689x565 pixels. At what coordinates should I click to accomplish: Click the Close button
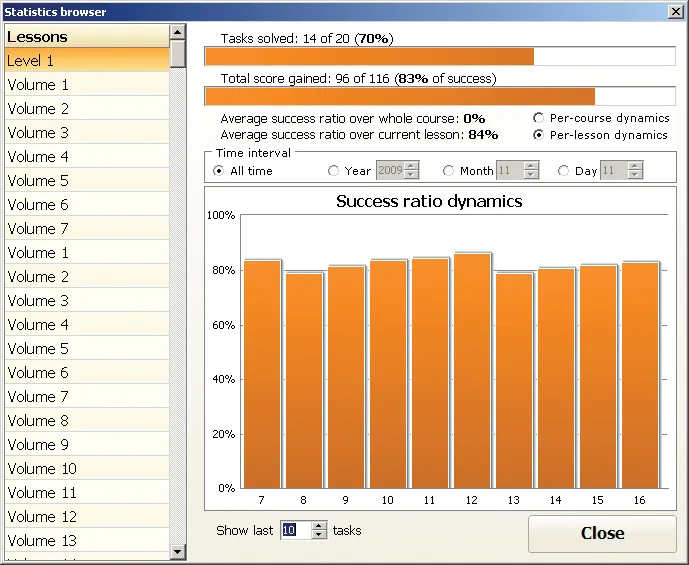602,533
